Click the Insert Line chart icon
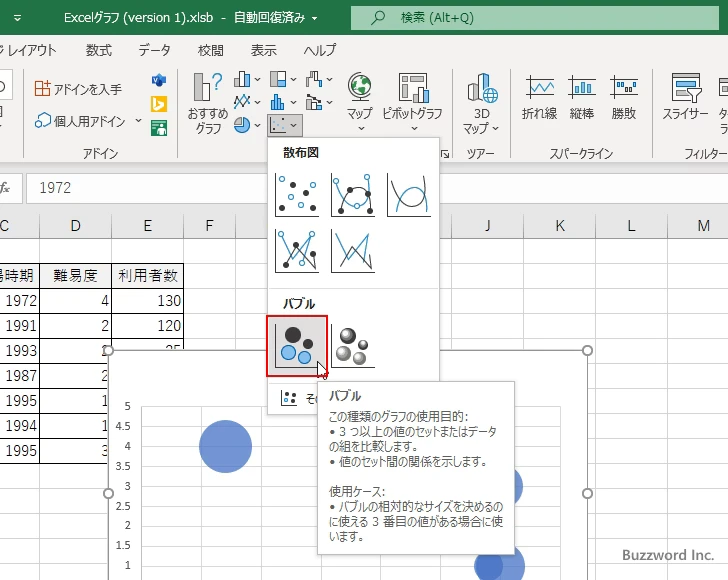 click(x=241, y=102)
